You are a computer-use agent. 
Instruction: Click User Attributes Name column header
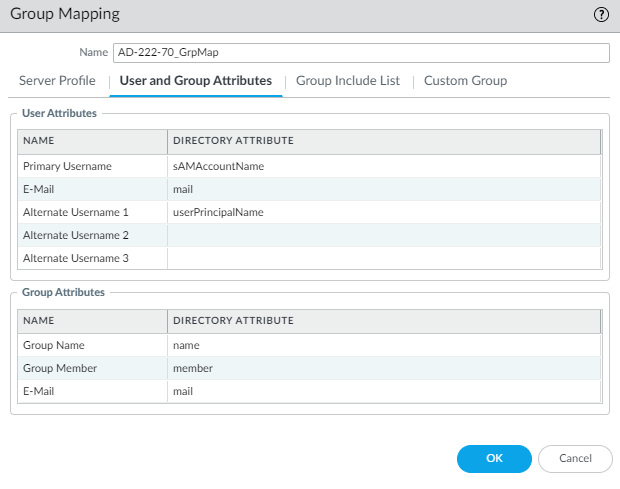coord(92,141)
